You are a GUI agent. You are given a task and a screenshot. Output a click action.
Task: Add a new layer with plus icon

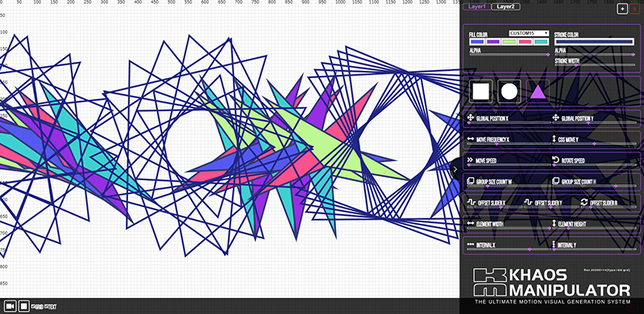click(622, 9)
